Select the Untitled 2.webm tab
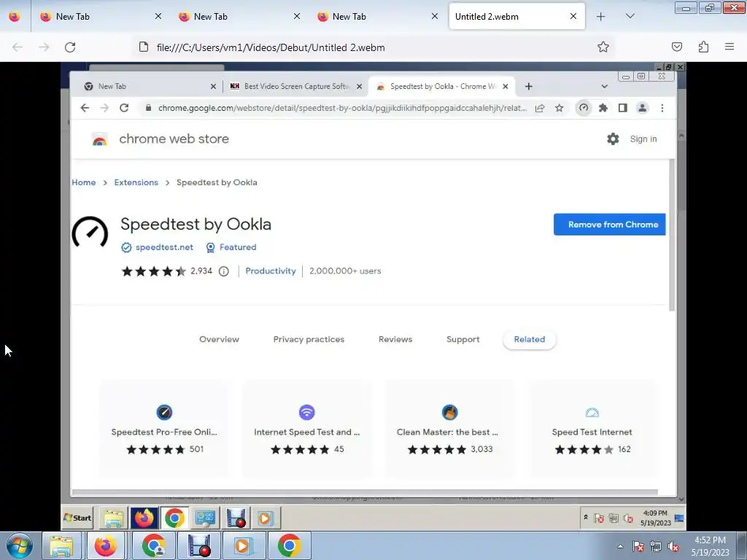This screenshot has height=560, width=747. 517,16
